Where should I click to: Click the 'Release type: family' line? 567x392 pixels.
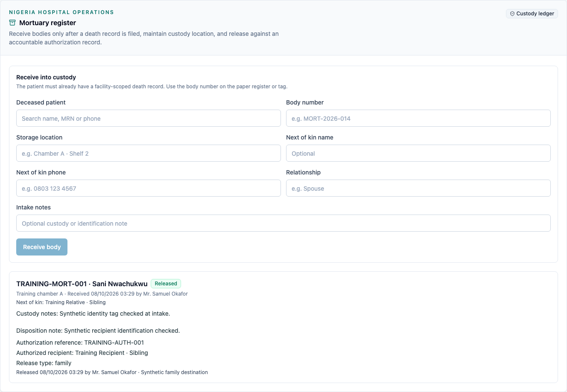click(x=44, y=363)
